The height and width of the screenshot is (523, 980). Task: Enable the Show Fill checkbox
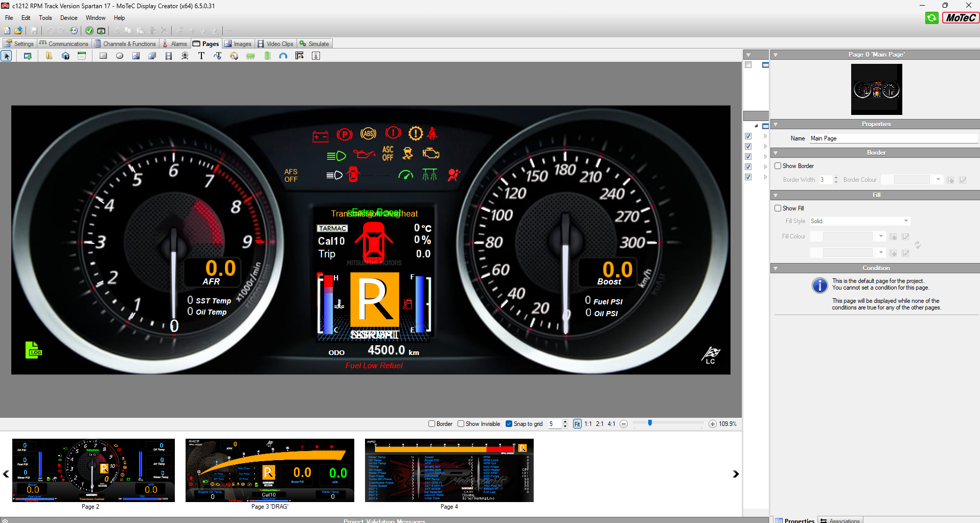pyautogui.click(x=778, y=208)
